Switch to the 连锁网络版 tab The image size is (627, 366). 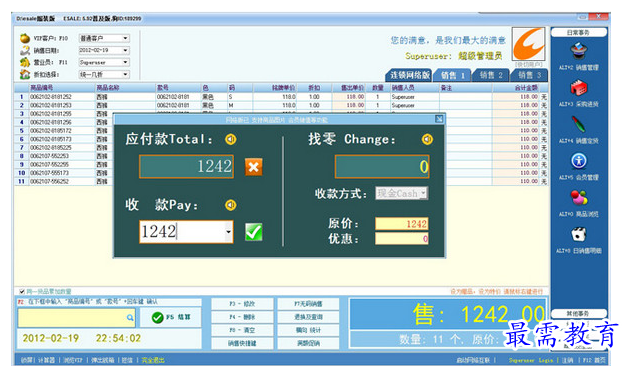click(409, 75)
